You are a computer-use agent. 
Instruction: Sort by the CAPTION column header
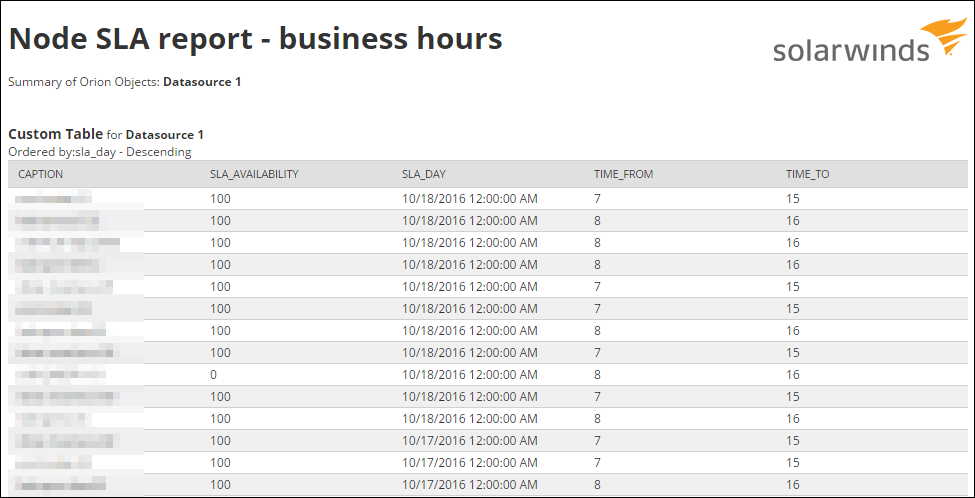[x=40, y=174]
